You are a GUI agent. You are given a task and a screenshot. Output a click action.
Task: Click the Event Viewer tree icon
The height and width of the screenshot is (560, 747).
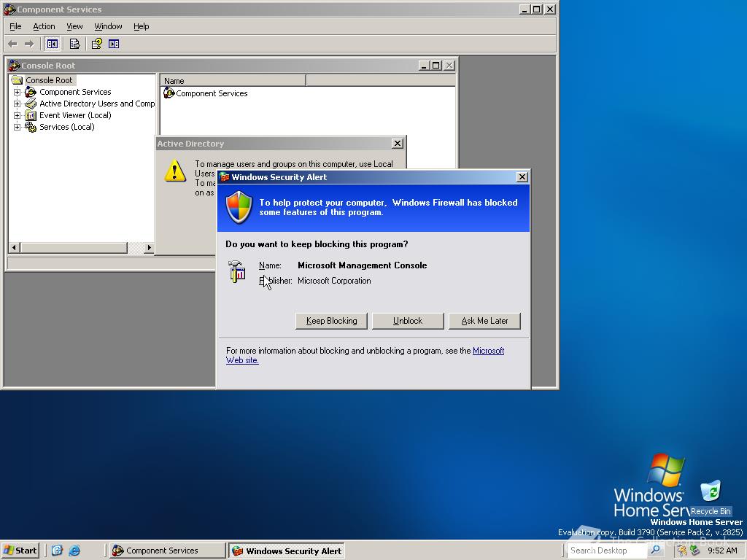click(31, 115)
